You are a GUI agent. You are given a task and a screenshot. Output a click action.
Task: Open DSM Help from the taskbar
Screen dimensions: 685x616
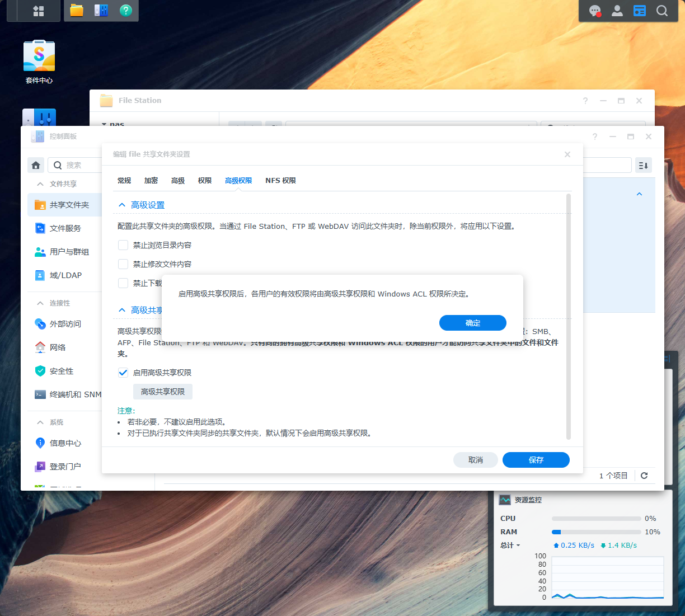click(x=126, y=11)
